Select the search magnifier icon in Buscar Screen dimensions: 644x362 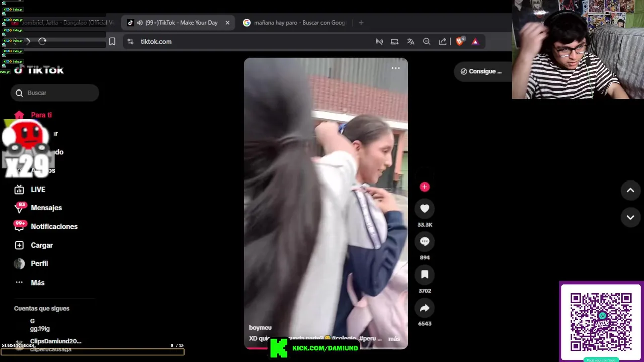19,93
